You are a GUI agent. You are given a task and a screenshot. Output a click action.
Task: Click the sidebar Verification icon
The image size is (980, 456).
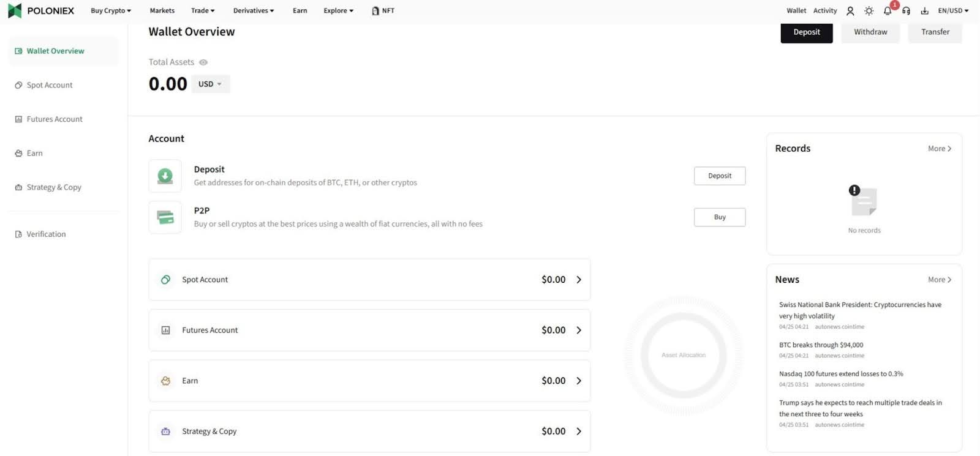point(18,234)
